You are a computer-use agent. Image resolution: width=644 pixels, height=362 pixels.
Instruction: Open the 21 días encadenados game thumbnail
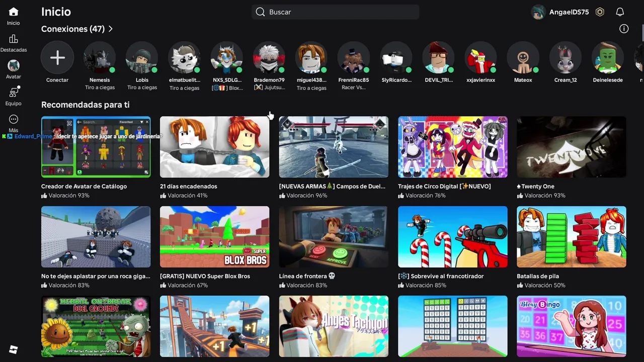click(214, 147)
